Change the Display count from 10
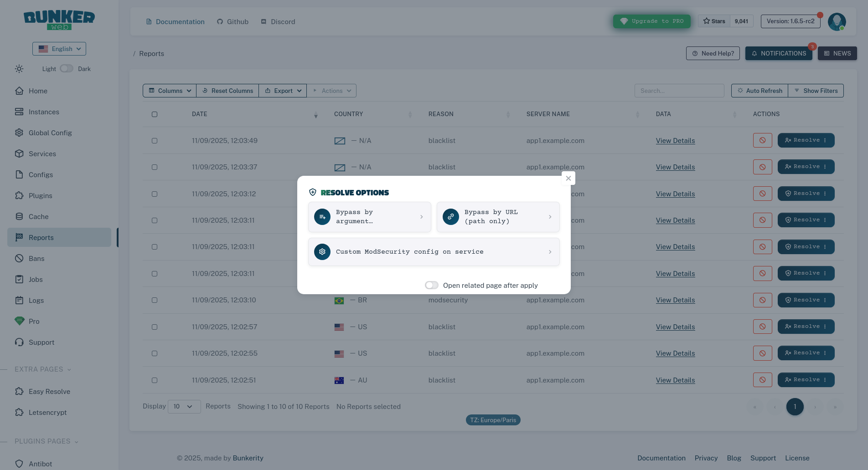This screenshot has width=868, height=470. click(184, 406)
